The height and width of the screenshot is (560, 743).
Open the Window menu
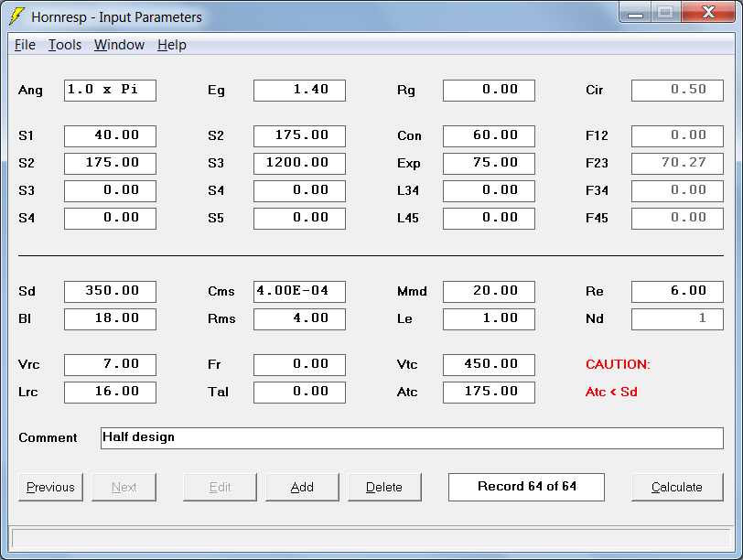click(x=119, y=45)
